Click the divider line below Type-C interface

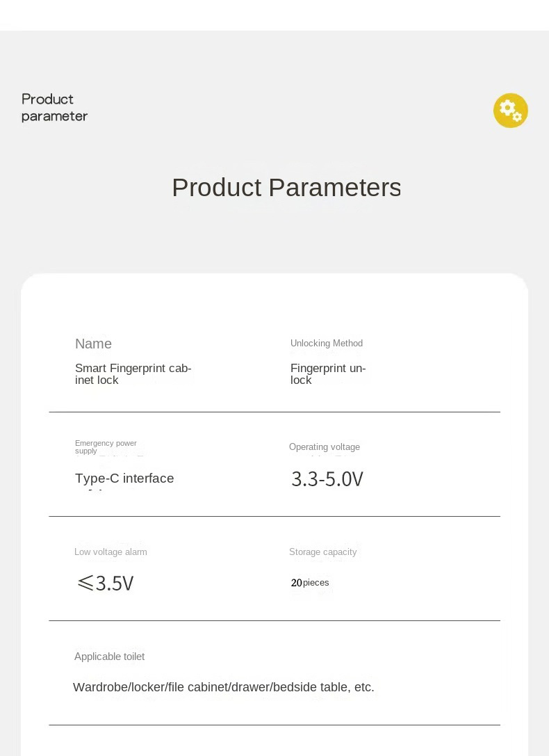click(274, 517)
